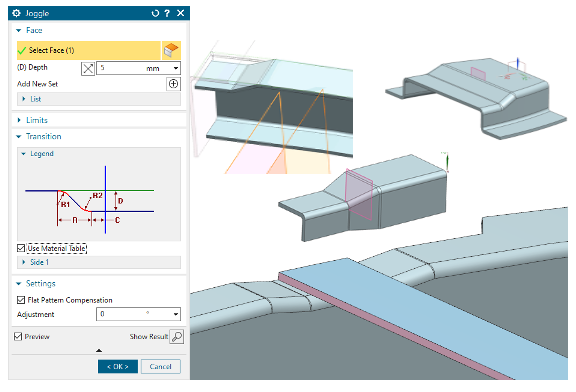
Task: Toggle Flat Pattern Compensation checkbox
Action: point(21,300)
